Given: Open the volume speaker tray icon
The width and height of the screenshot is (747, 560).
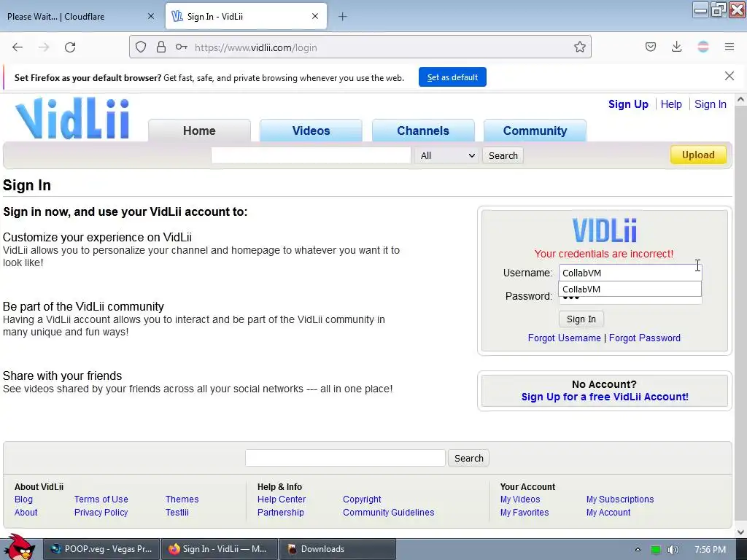Looking at the screenshot, I should click(x=673, y=550).
